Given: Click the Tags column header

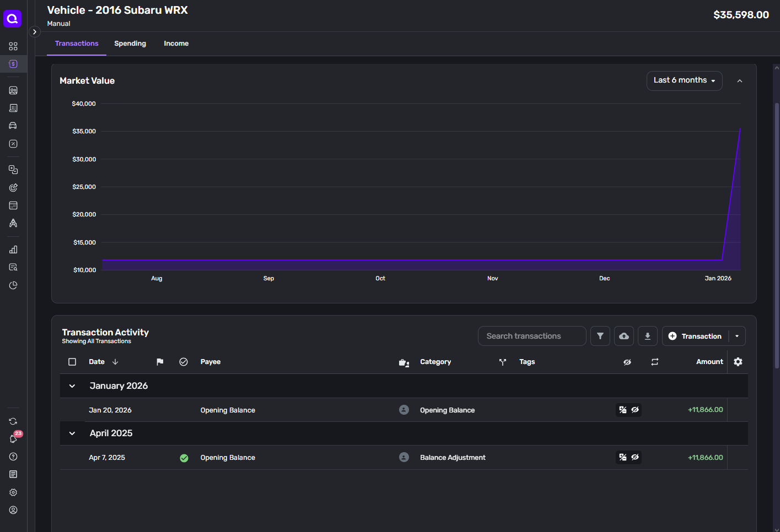Looking at the screenshot, I should [527, 362].
